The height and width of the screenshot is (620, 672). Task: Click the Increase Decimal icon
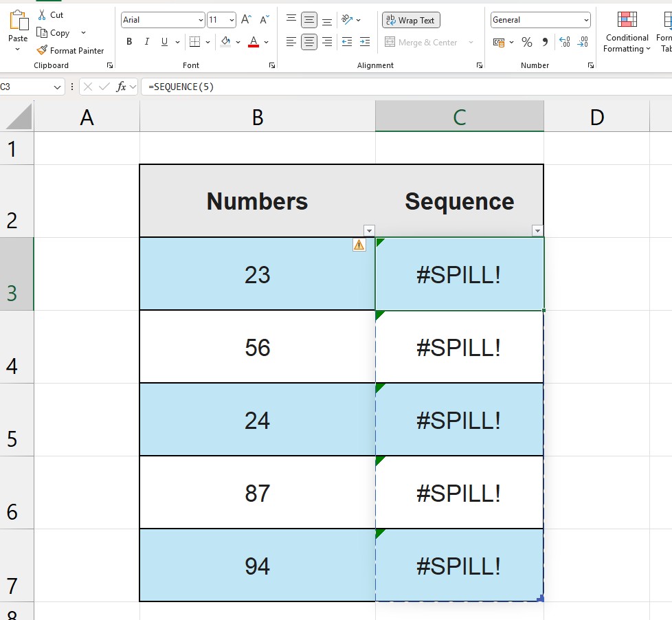[565, 42]
